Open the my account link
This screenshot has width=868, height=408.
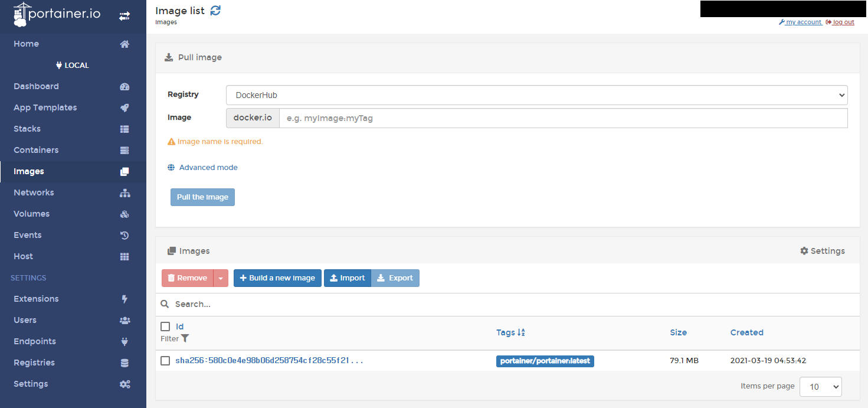(803, 22)
